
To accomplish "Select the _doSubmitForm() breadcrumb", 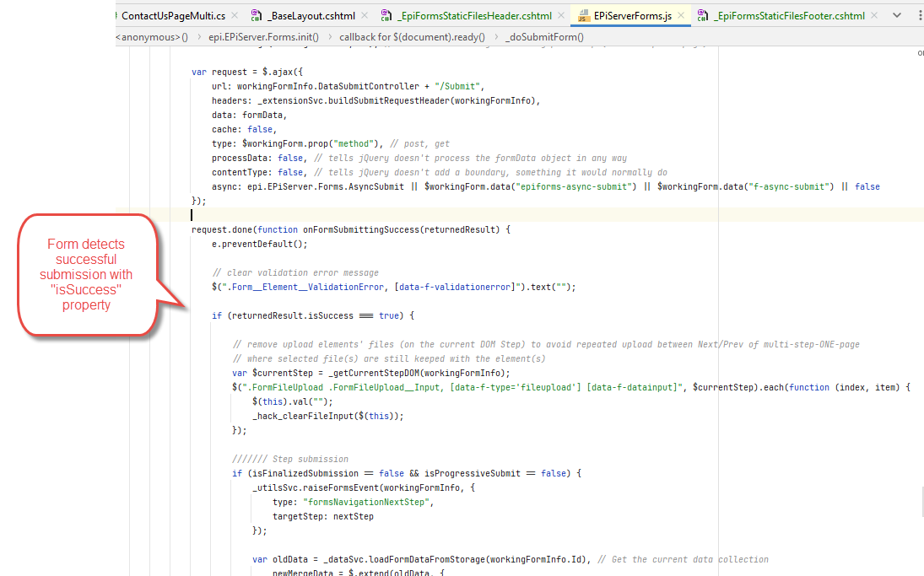I will [x=543, y=37].
